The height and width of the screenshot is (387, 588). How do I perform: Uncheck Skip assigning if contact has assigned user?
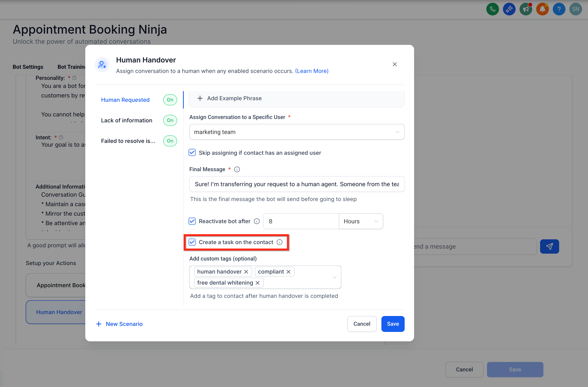coord(192,153)
